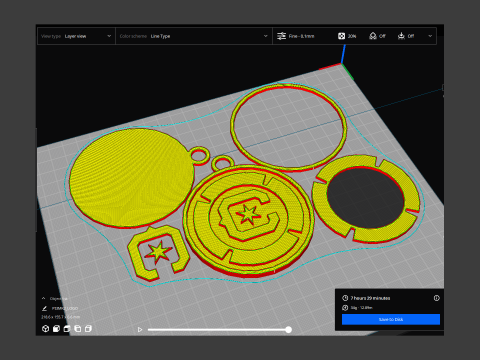Collapse the object list panel
The width and height of the screenshot is (480, 360).
point(43,298)
